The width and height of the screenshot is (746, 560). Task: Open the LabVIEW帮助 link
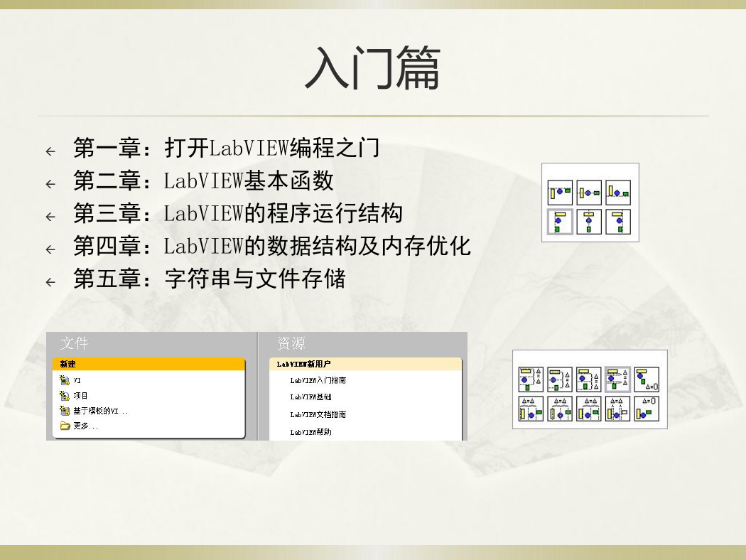tap(310, 432)
